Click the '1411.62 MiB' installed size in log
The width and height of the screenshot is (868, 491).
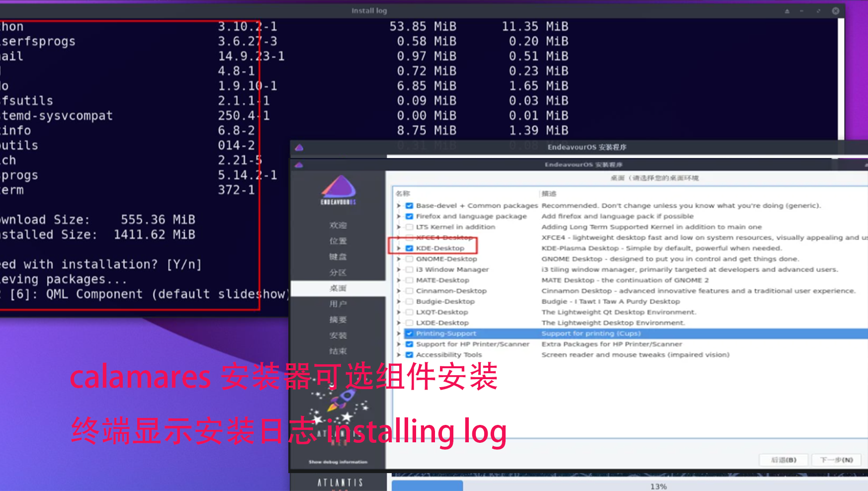click(x=155, y=235)
